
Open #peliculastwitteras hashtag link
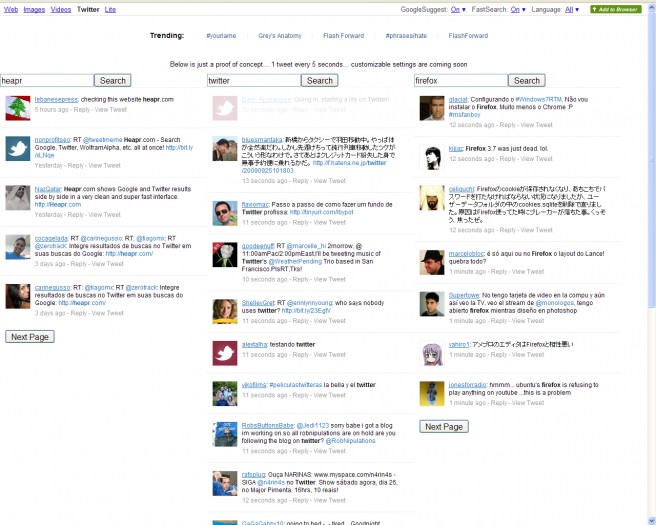(296, 385)
